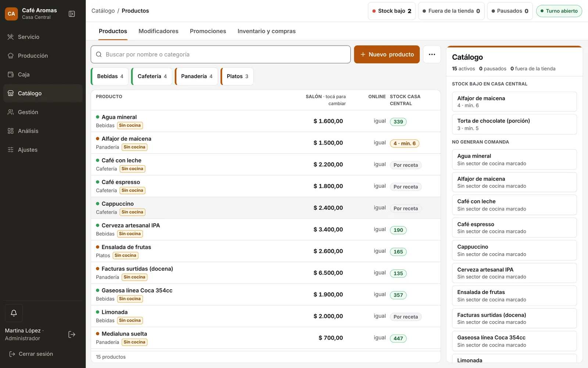This screenshot has width=588, height=368.
Task: Click Sin cocina tag on Ensalada de frutas
Action: click(125, 255)
